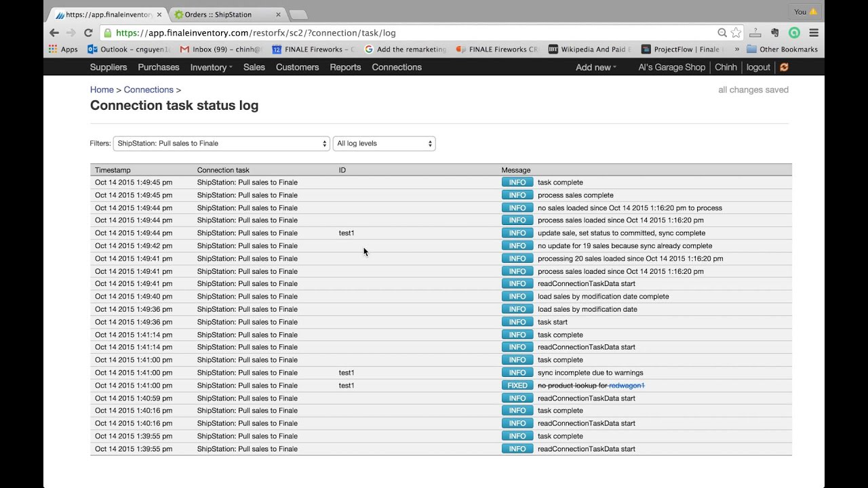Click the Oct 14 2015 1:40:59 pm timestamp
This screenshot has height=488, width=868.
tap(134, 399)
